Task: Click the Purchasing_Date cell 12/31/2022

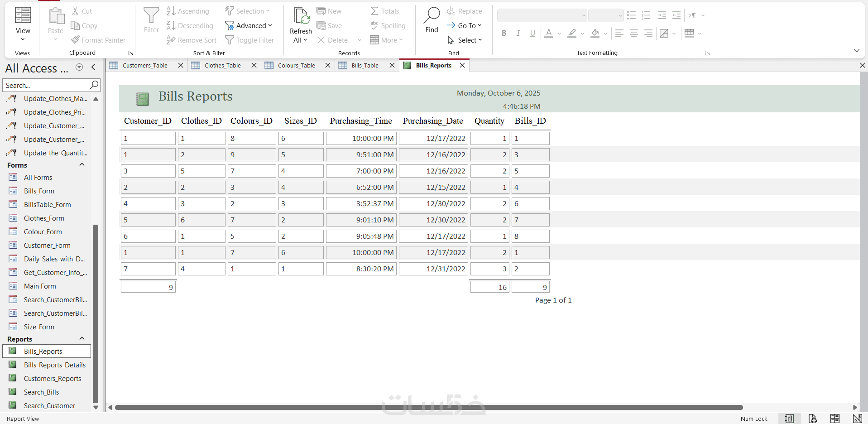Action: click(433, 269)
